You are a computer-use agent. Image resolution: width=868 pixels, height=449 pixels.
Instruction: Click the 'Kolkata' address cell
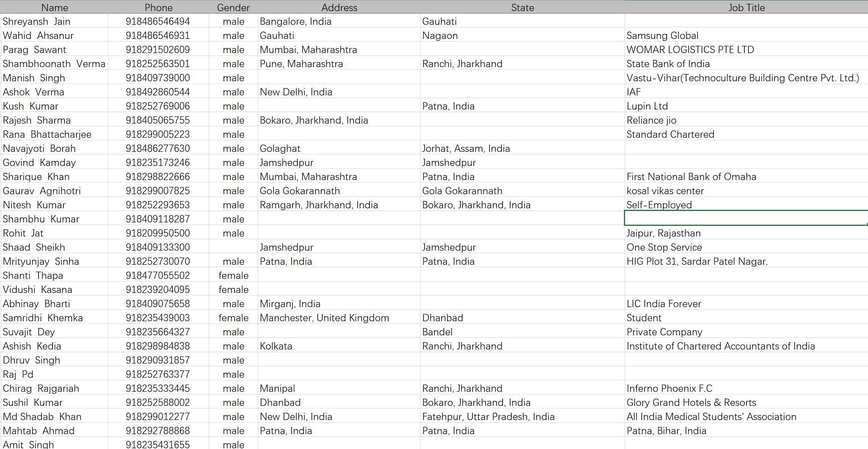339,346
